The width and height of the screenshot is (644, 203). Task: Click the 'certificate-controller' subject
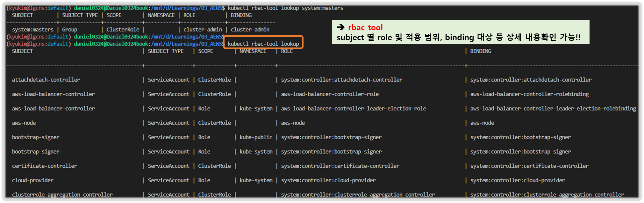(45, 166)
